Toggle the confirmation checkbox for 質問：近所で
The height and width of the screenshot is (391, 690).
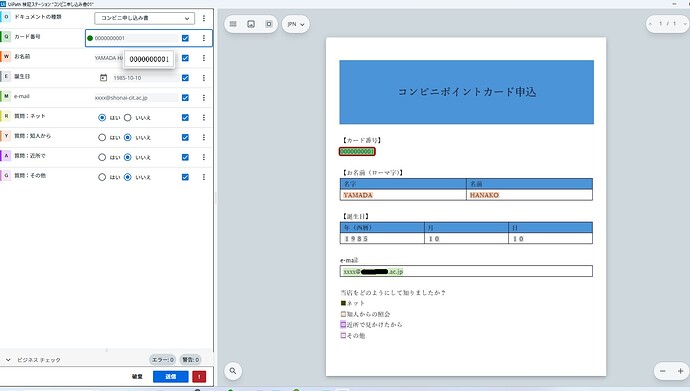[185, 157]
